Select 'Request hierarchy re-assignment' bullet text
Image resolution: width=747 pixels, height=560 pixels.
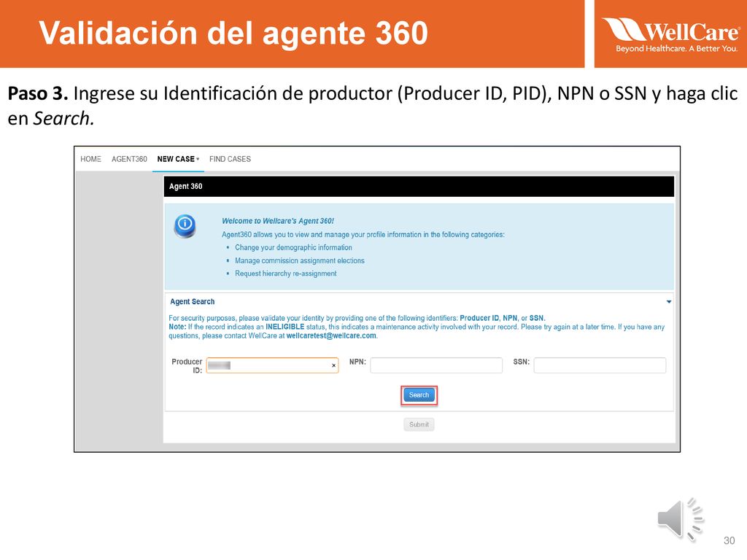click(x=286, y=273)
